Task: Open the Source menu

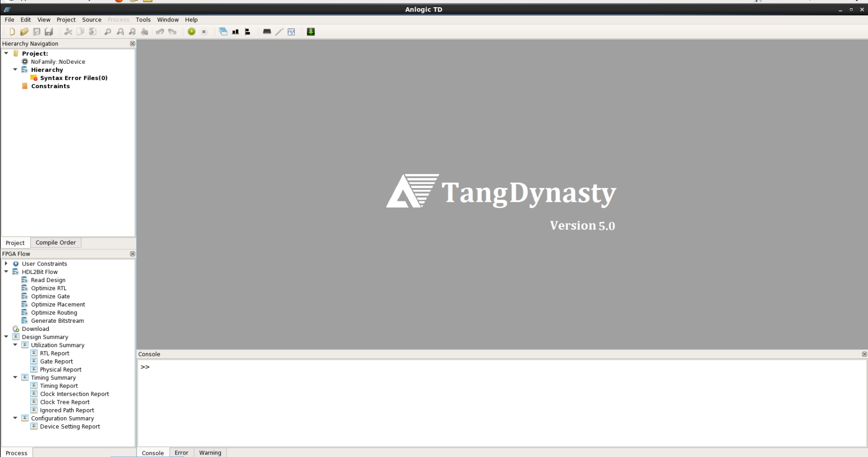Action: [92, 20]
